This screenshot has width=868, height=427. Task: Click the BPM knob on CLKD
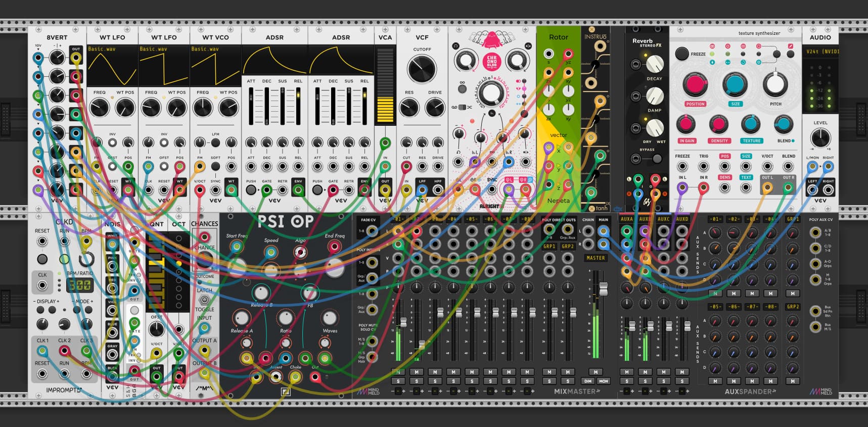(x=86, y=259)
